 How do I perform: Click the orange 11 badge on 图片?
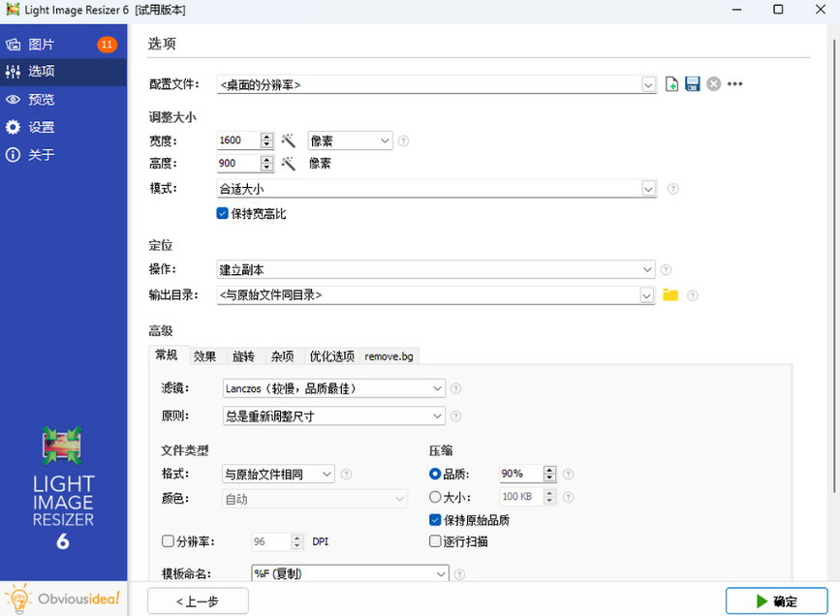108,45
